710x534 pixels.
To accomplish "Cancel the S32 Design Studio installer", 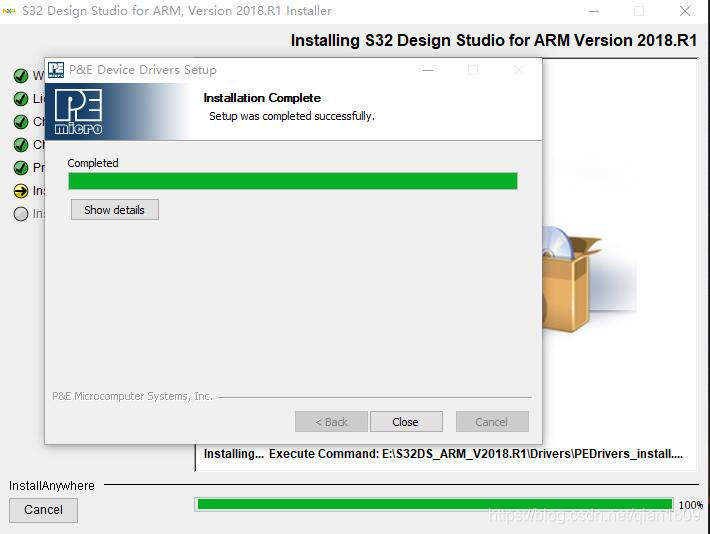I will tap(43, 510).
